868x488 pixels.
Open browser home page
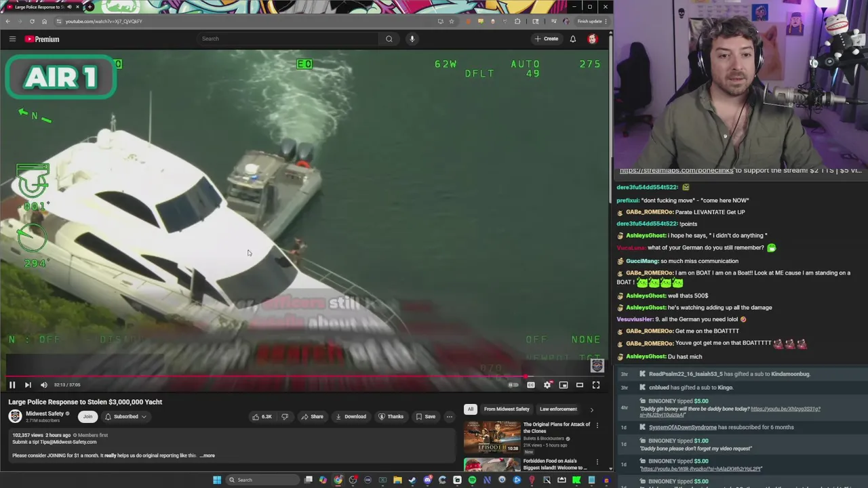tap(44, 21)
